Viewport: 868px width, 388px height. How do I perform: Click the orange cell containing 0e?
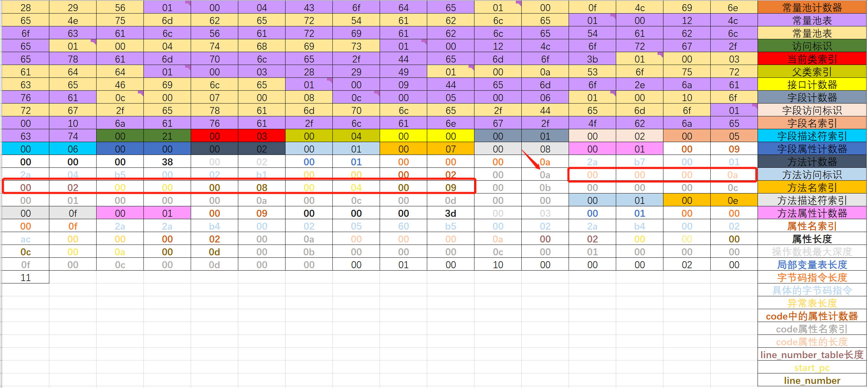[x=734, y=200]
